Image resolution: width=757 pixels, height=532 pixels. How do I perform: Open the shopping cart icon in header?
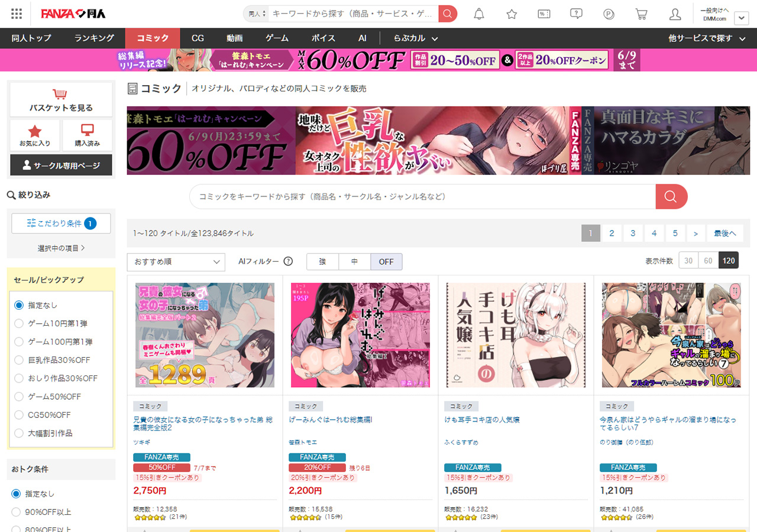[x=641, y=14]
